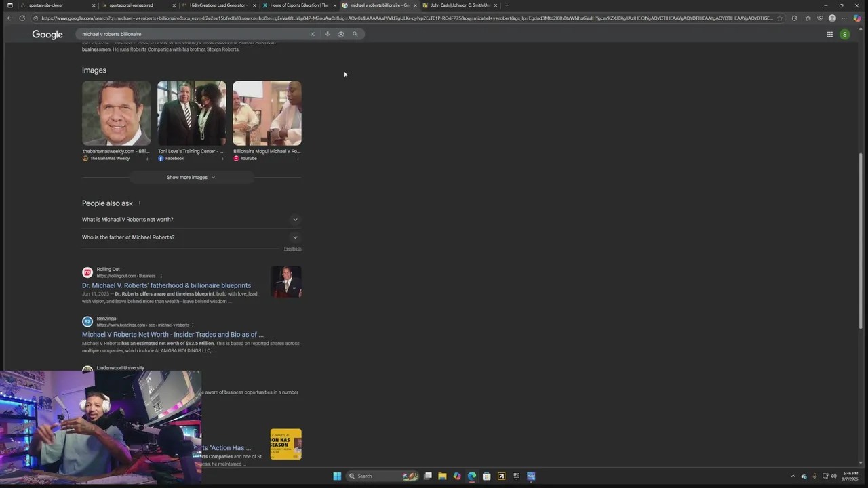Click the Google logo
This screenshot has width=868, height=488.
click(x=47, y=35)
